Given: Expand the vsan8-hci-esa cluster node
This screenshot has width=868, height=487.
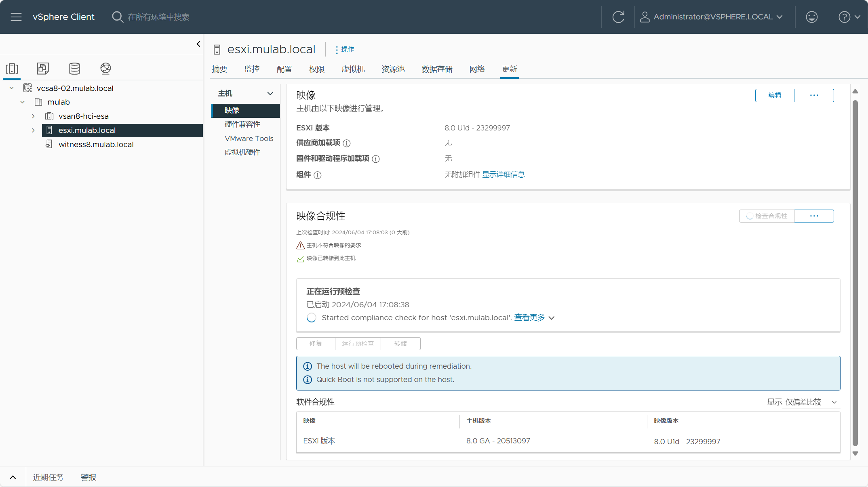Looking at the screenshot, I should tap(33, 116).
